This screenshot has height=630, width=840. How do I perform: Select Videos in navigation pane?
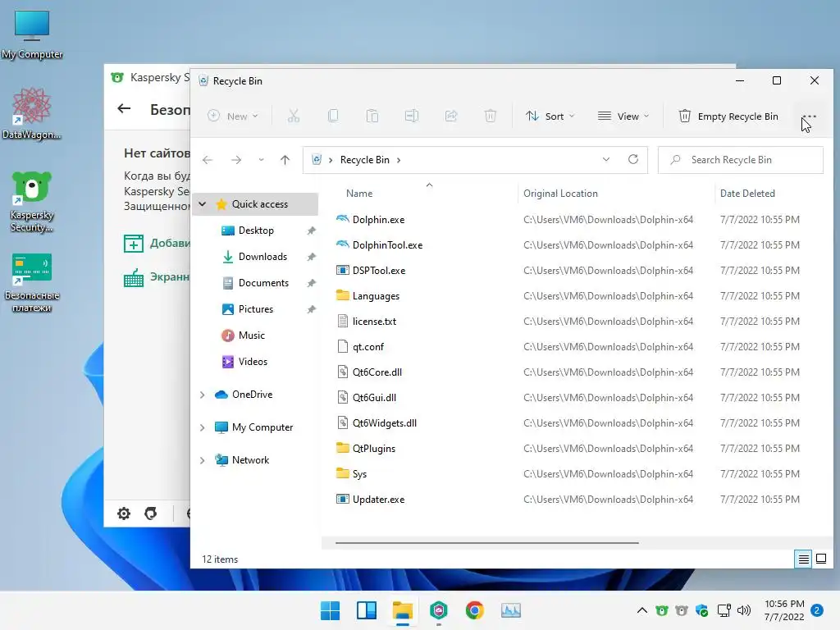click(253, 362)
